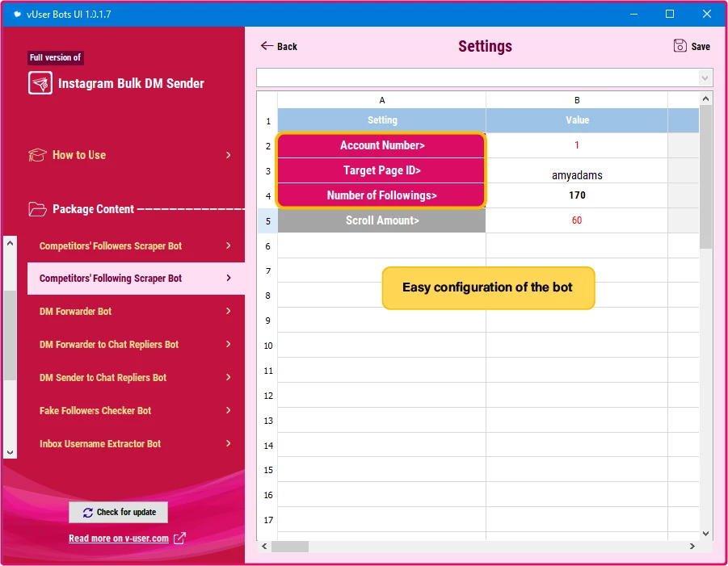Viewport: 728px width, 566px height.
Task: Maximize the vUser Bots UI window
Action: click(x=670, y=14)
